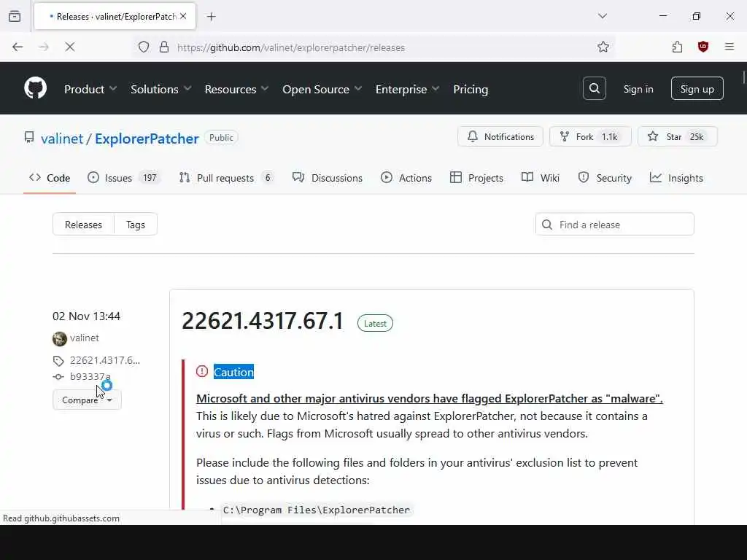Viewport: 747px width, 560px height.
Task: Open the Insights tab
Action: (x=676, y=178)
